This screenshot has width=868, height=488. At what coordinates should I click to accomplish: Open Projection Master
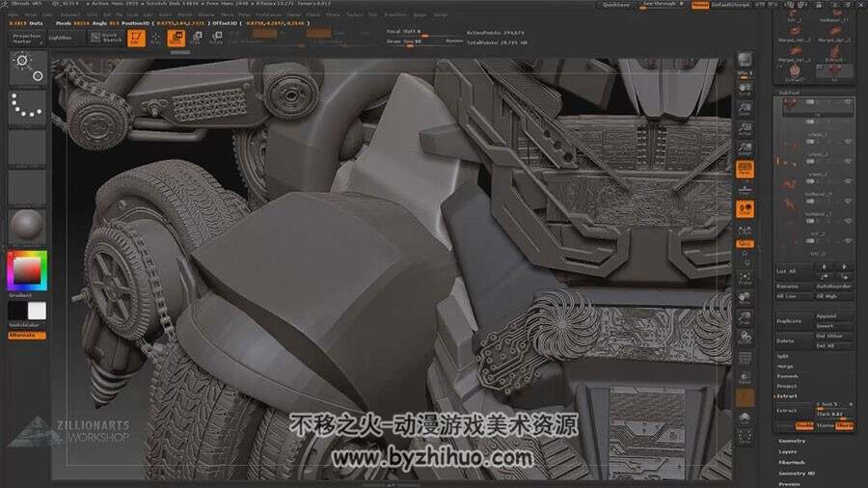pyautogui.click(x=27, y=39)
